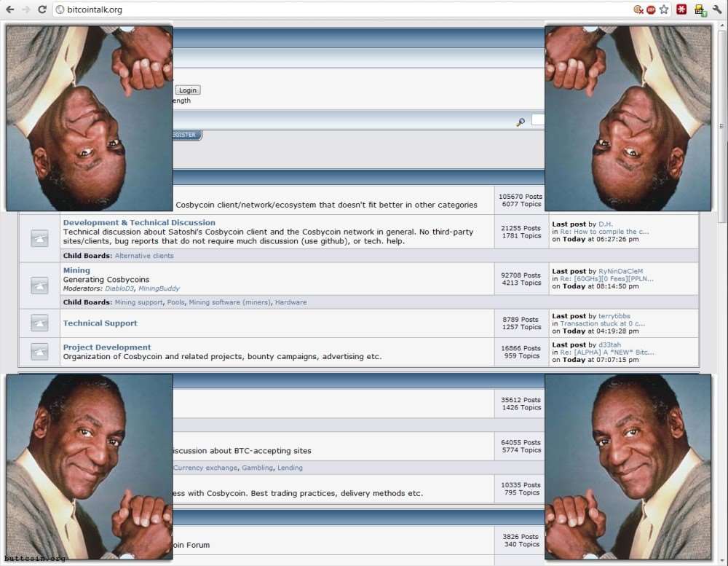This screenshot has height=566, width=728.
Task: Bookmark this page with the star icon
Action: (x=664, y=9)
